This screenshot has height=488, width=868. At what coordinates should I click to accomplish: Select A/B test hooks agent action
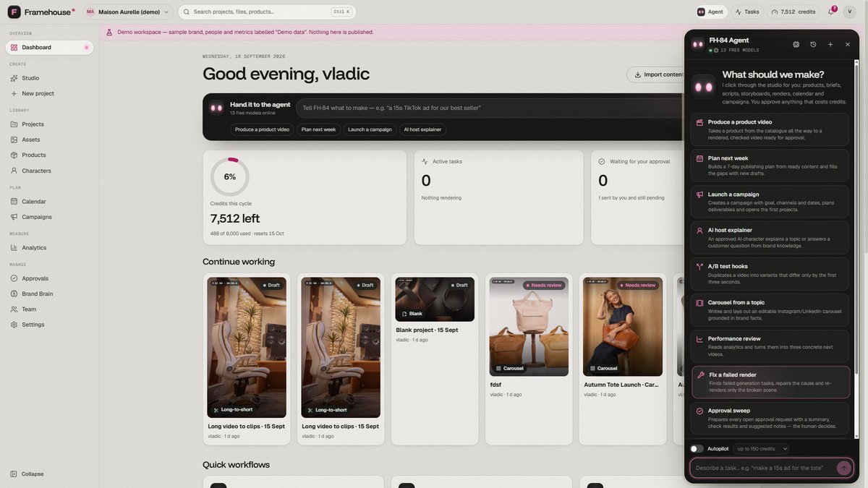[x=770, y=274]
